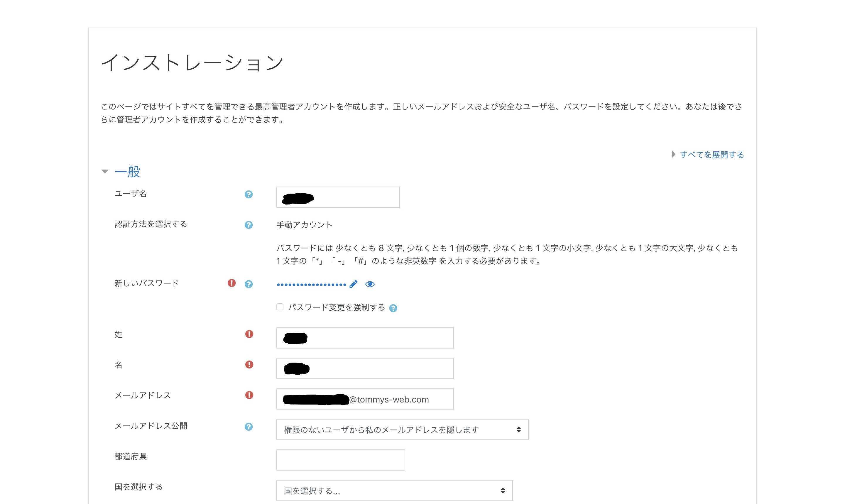Click required warning icon beside メールアドレス
This screenshot has height=504, width=845.
(x=249, y=395)
